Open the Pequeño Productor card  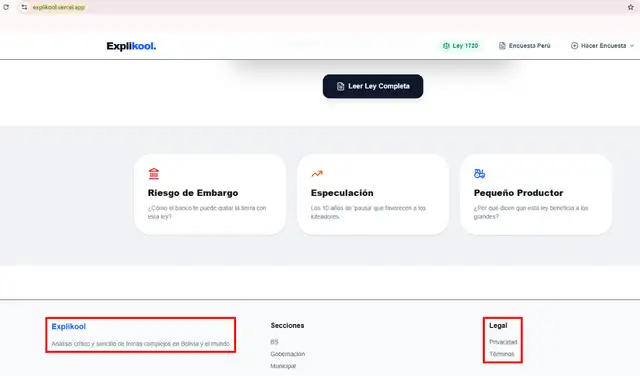click(x=536, y=194)
